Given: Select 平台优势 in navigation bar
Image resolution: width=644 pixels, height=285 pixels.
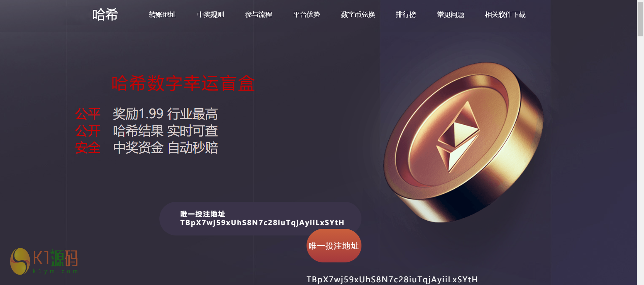Looking at the screenshot, I should coord(307,14).
